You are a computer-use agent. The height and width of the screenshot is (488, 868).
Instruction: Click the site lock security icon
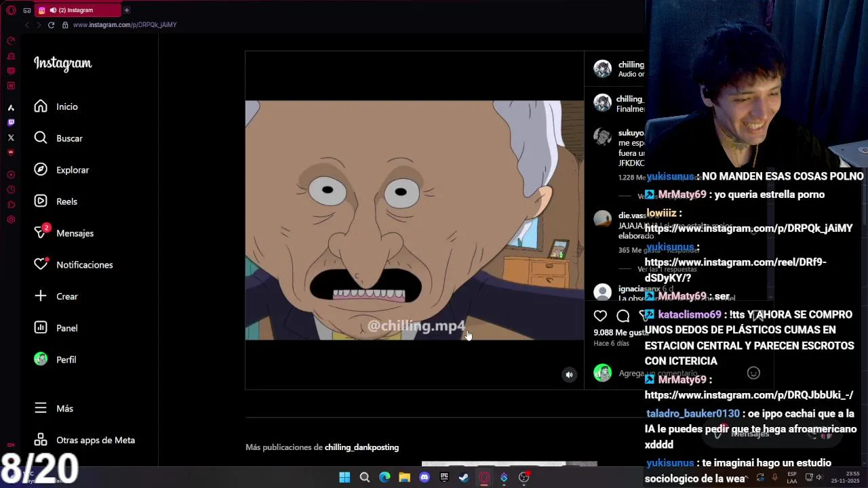(x=65, y=25)
